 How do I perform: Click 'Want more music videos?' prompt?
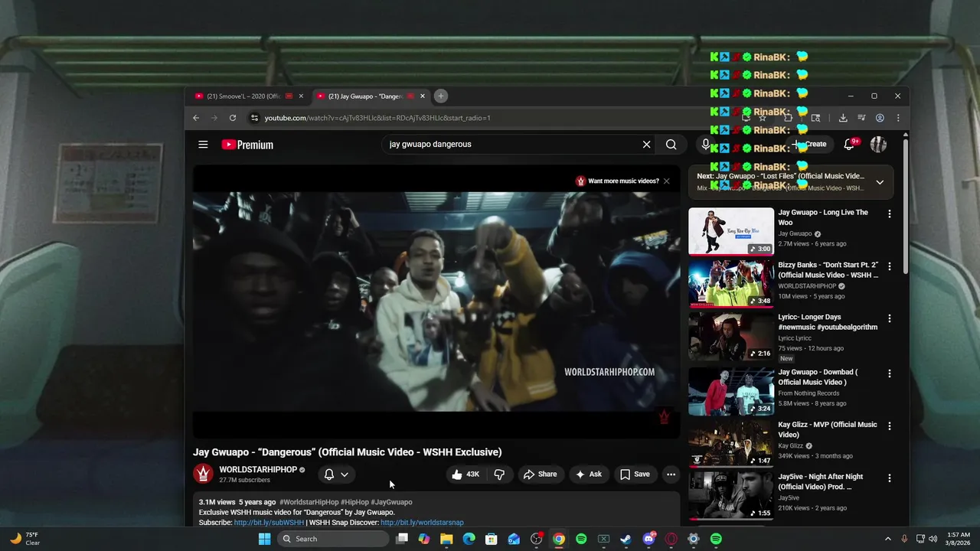tap(623, 181)
